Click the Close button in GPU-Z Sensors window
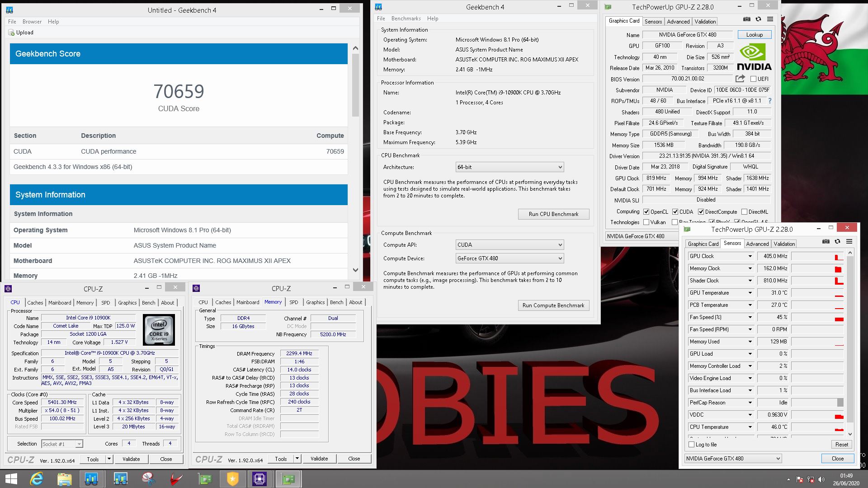Screen dimensions: 868x488 coord(837,458)
